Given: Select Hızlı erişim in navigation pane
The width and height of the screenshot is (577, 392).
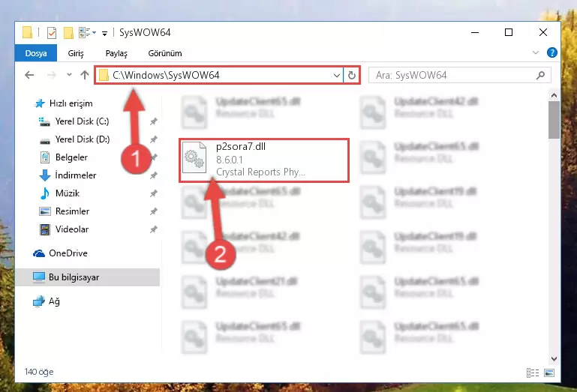Looking at the screenshot, I should pyautogui.click(x=71, y=103).
